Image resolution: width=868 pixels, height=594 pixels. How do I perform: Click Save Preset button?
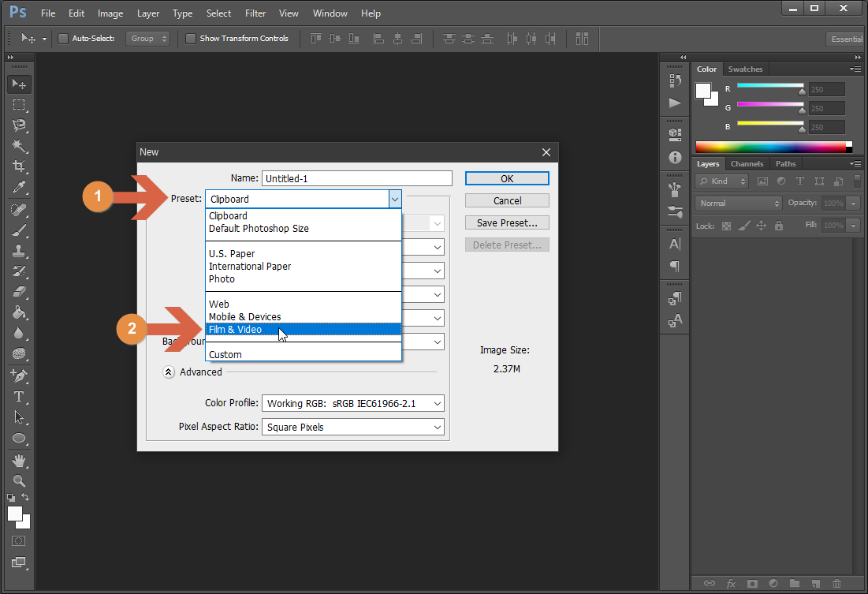[507, 222]
